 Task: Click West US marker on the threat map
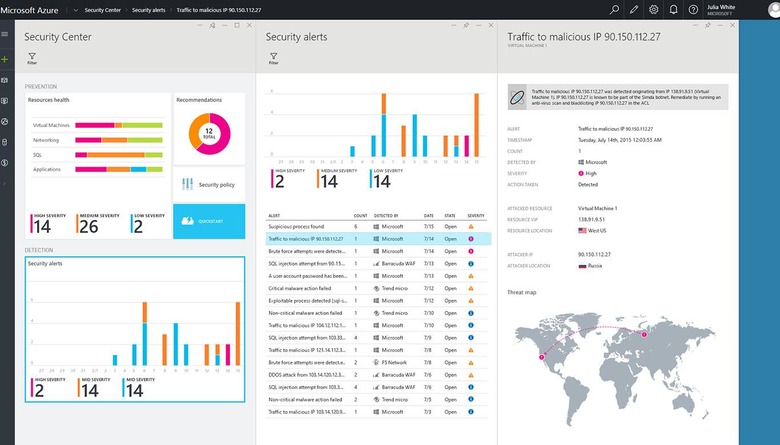[542, 357]
